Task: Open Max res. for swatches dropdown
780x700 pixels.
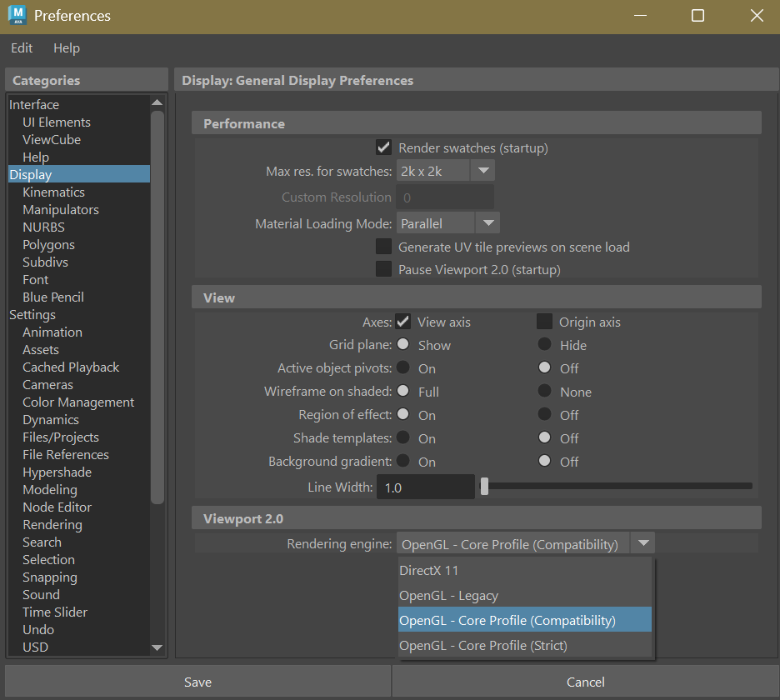Action: pos(445,171)
